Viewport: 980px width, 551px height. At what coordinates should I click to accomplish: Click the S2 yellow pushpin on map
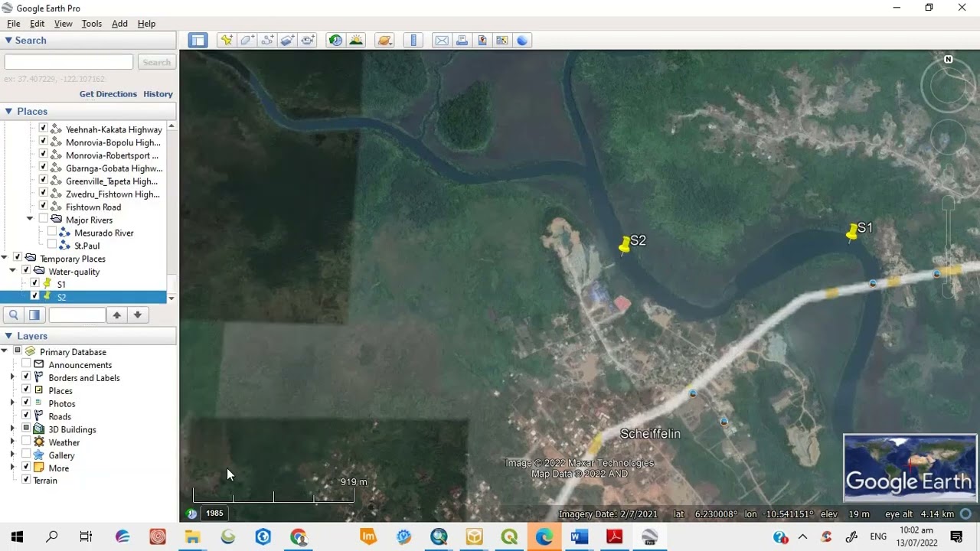[x=625, y=245]
